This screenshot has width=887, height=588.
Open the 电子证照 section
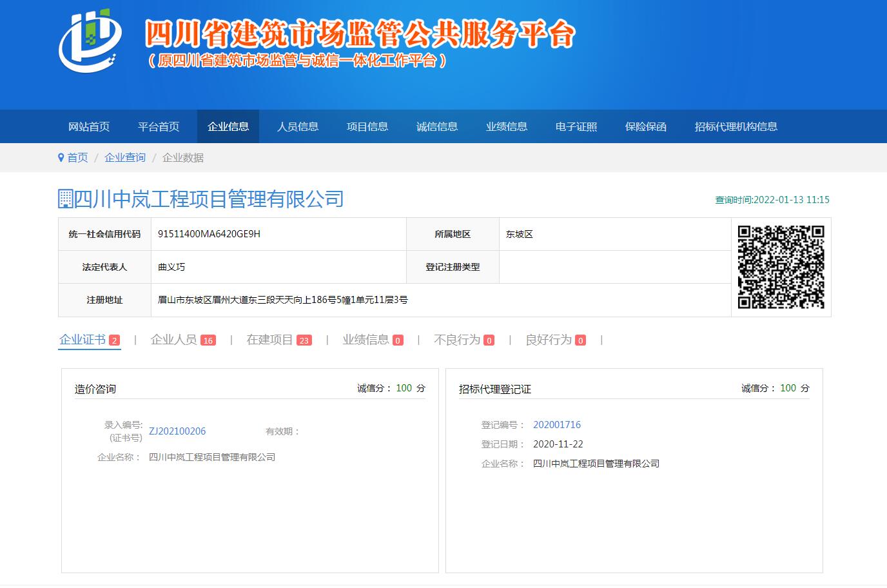point(576,126)
